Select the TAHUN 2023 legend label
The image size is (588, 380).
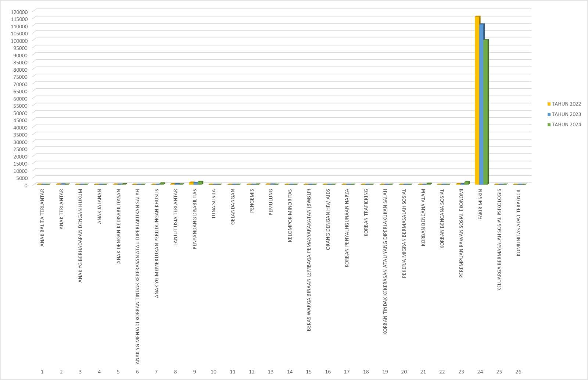[566, 114]
